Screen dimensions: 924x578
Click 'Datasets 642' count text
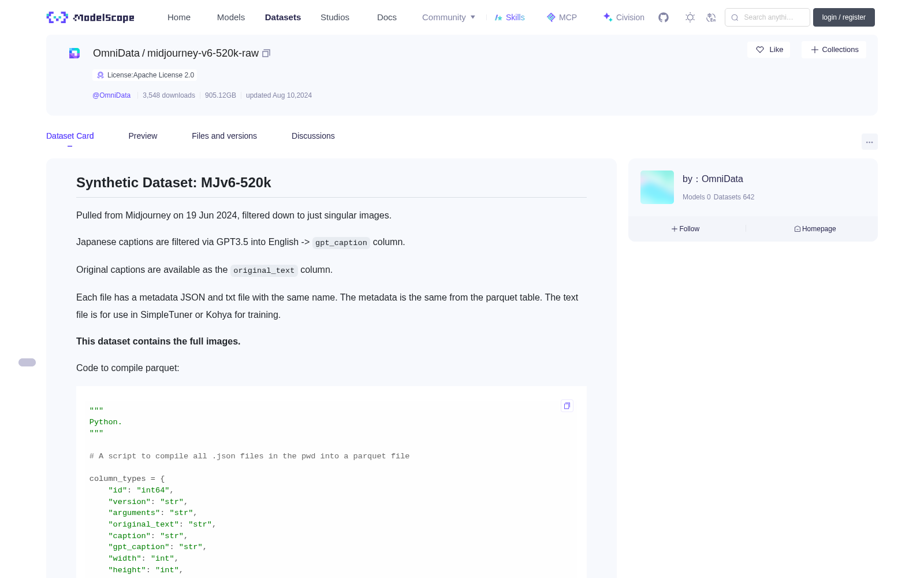[734, 197]
